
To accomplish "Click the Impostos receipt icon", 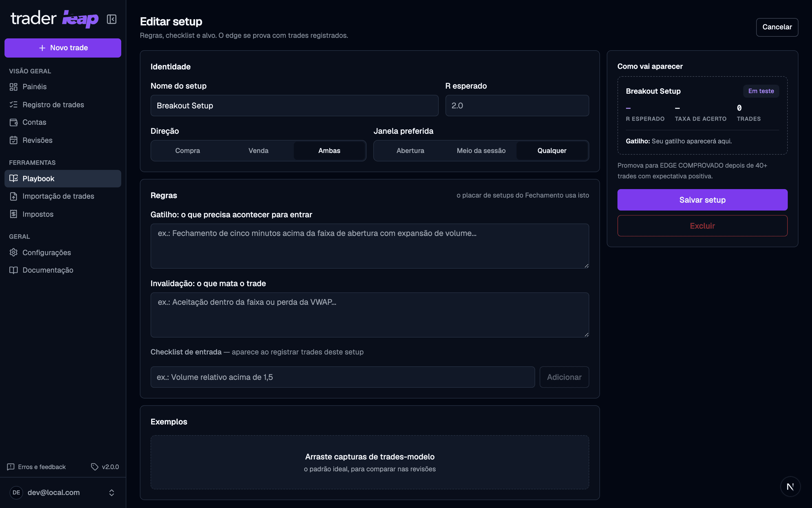I will [14, 214].
